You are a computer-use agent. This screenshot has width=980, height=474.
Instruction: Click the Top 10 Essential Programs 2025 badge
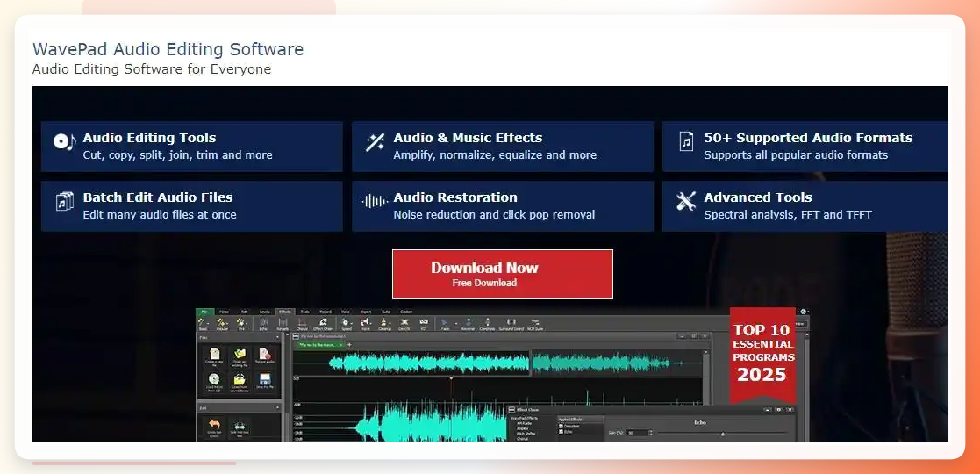coord(762,355)
